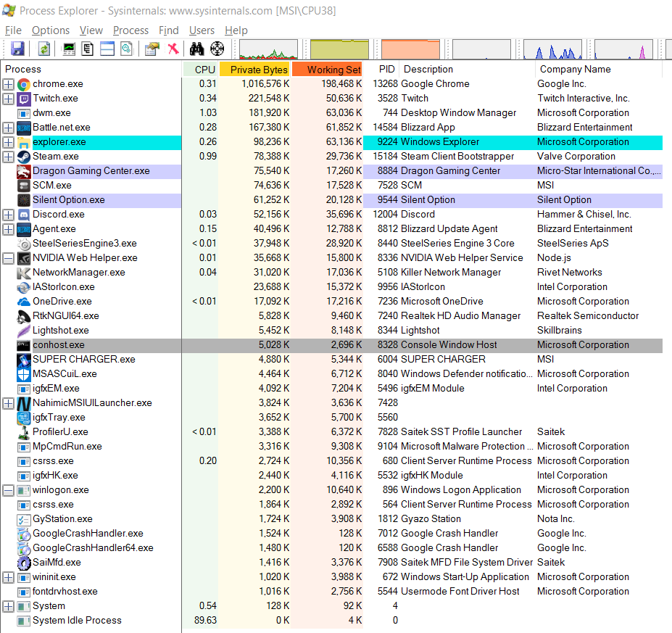Select the fontdrvhost.exe process row

[332, 592]
